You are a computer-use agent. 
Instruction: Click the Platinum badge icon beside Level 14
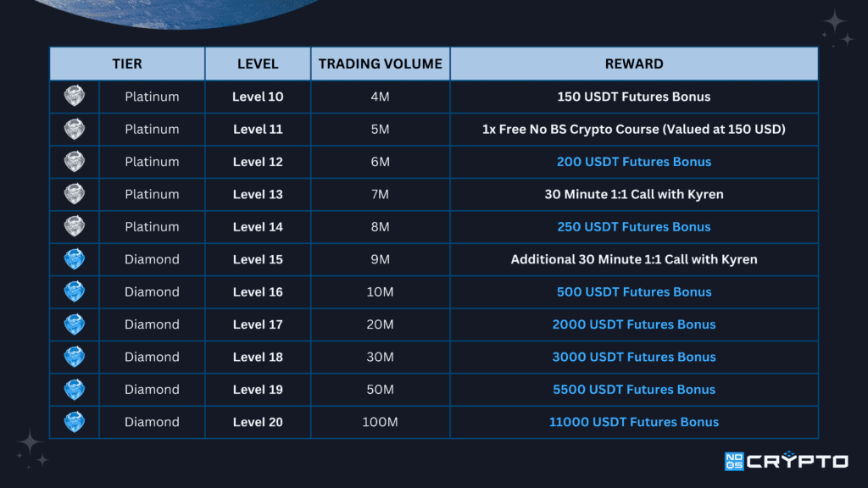pyautogui.click(x=75, y=226)
